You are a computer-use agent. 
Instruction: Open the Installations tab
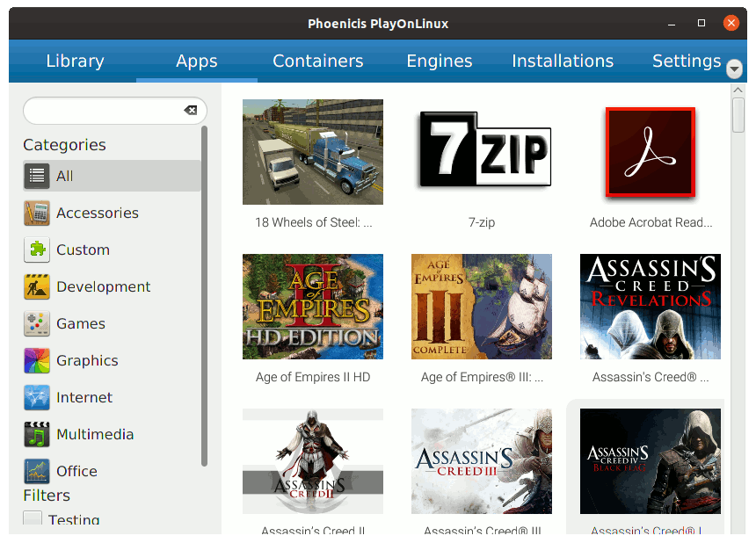(563, 61)
